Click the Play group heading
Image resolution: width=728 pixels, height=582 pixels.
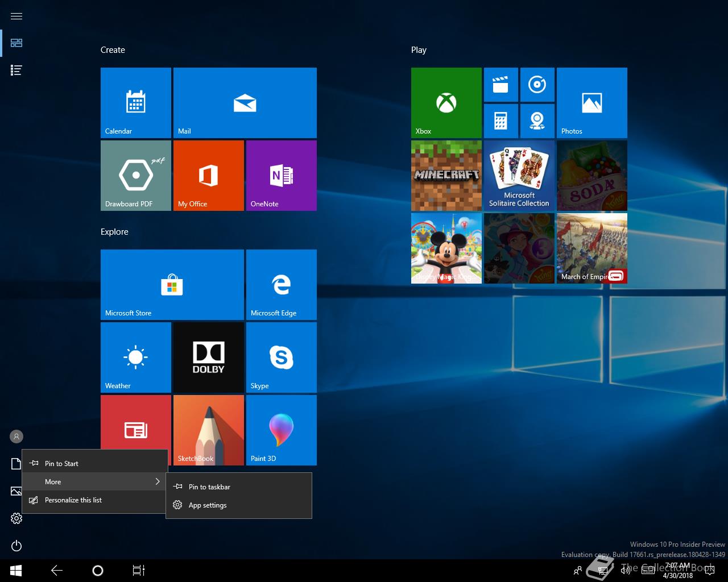pyautogui.click(x=419, y=50)
